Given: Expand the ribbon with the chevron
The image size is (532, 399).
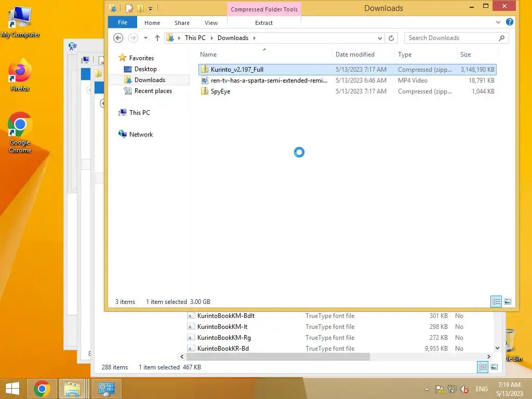Looking at the screenshot, I should click(498, 22).
